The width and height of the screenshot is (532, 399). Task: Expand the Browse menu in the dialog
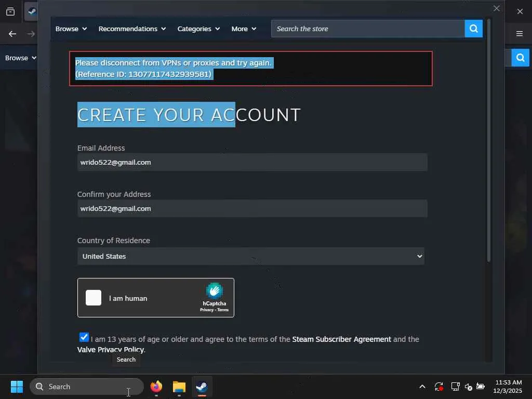click(x=71, y=29)
